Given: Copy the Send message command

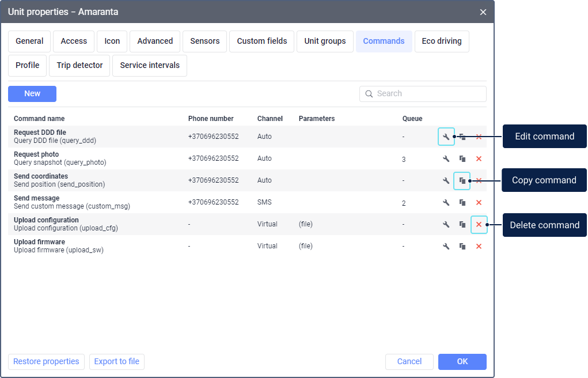Looking at the screenshot, I should 462,202.
